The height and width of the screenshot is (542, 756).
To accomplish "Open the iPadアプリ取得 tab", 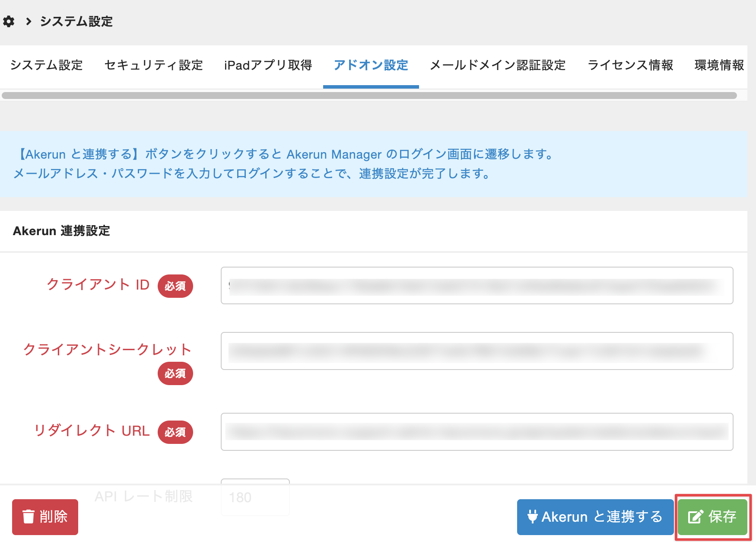I will click(268, 65).
